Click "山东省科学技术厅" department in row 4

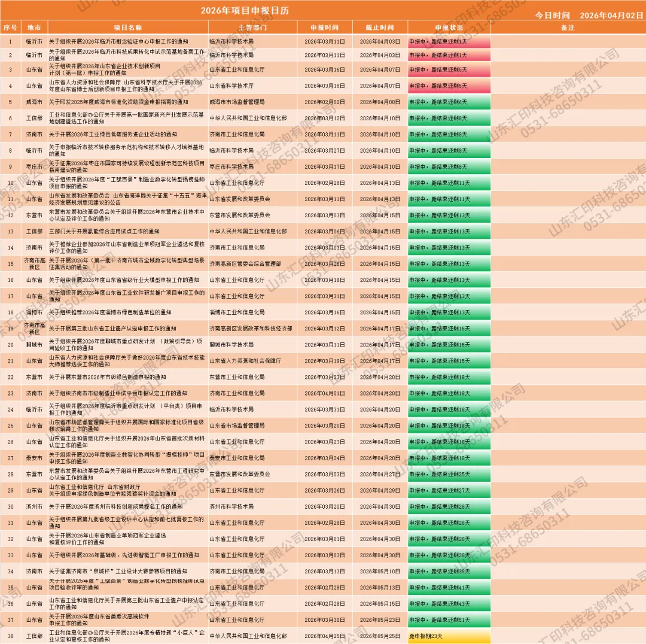pyautogui.click(x=231, y=86)
